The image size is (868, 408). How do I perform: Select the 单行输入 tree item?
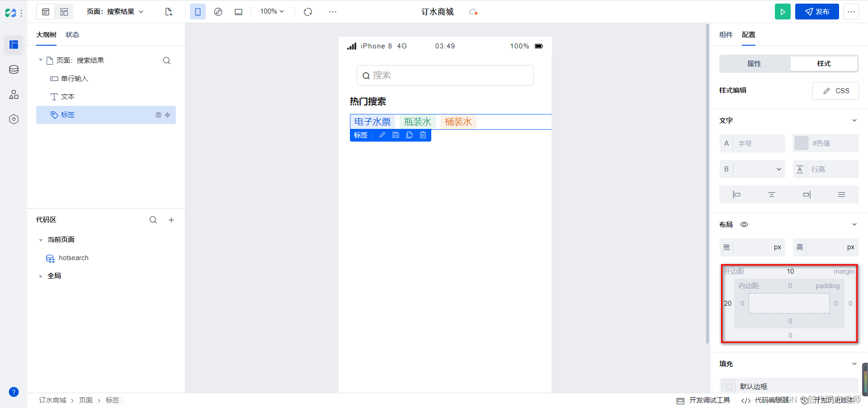[x=106, y=79]
